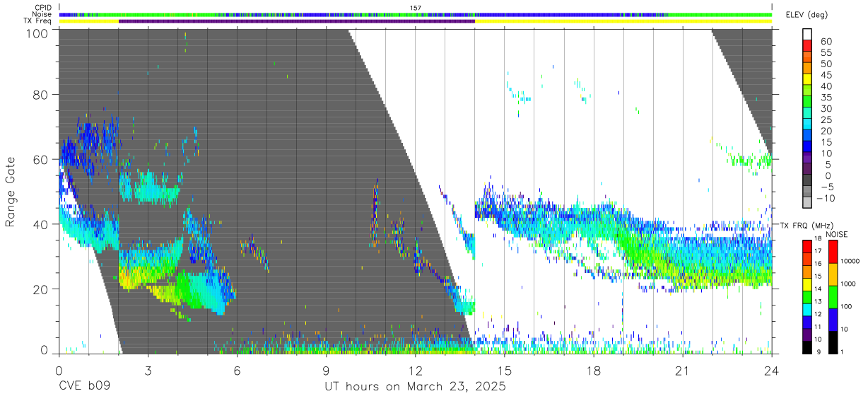This screenshot has width=868, height=401.
Task: Click the '24' tick on UT hours axis
Action: (771, 370)
